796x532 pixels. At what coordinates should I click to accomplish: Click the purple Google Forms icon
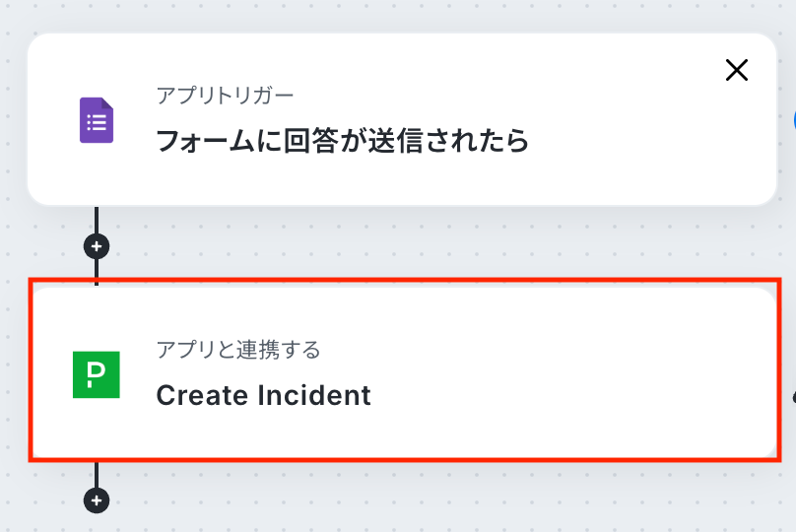pos(97,121)
